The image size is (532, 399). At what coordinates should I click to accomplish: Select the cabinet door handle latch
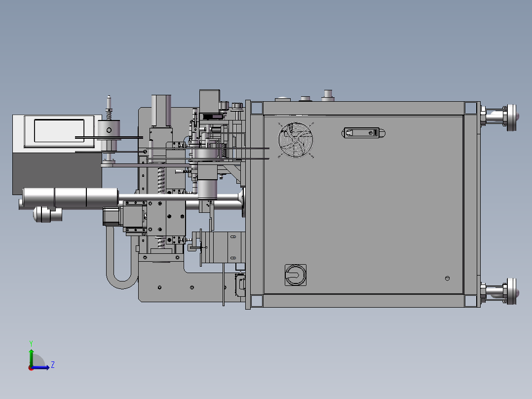(363, 133)
